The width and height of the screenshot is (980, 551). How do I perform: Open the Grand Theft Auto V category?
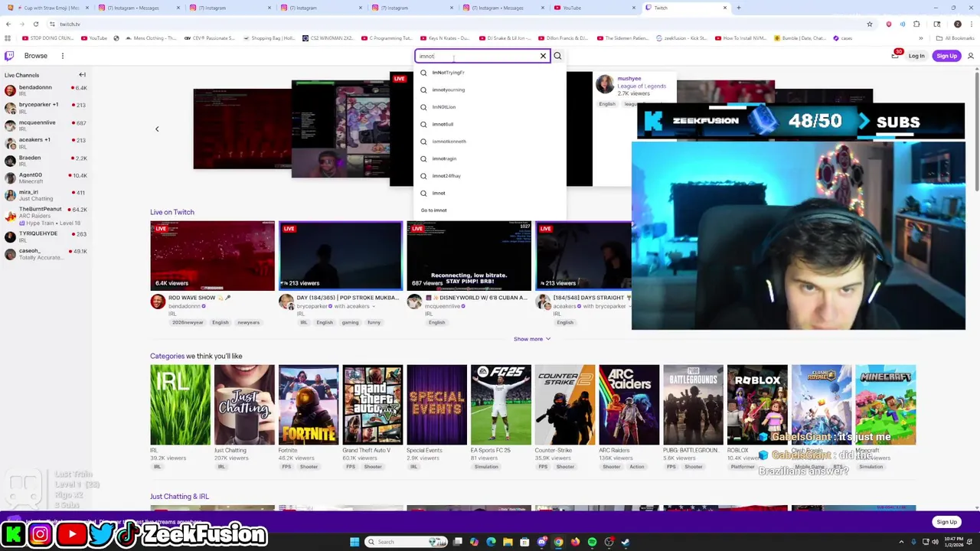(x=373, y=405)
